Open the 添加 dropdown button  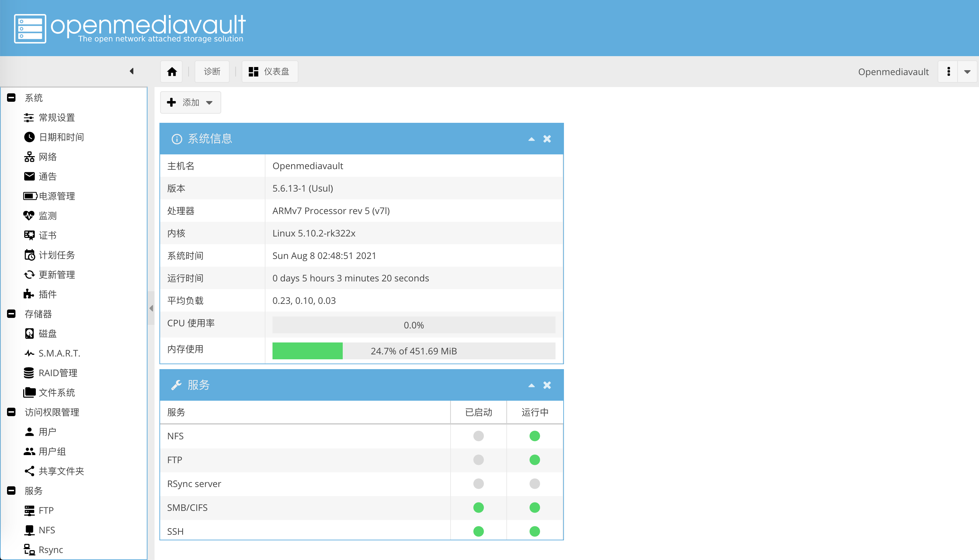tap(190, 102)
